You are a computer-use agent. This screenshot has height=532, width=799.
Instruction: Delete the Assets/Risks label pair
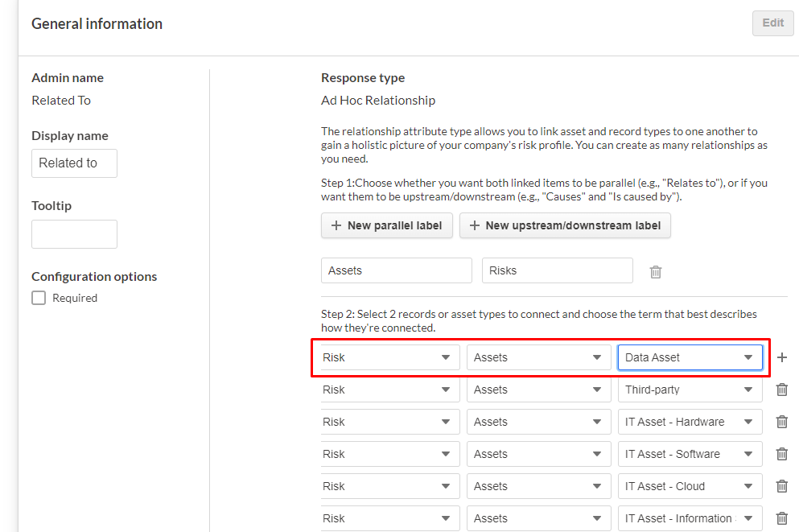(x=656, y=271)
